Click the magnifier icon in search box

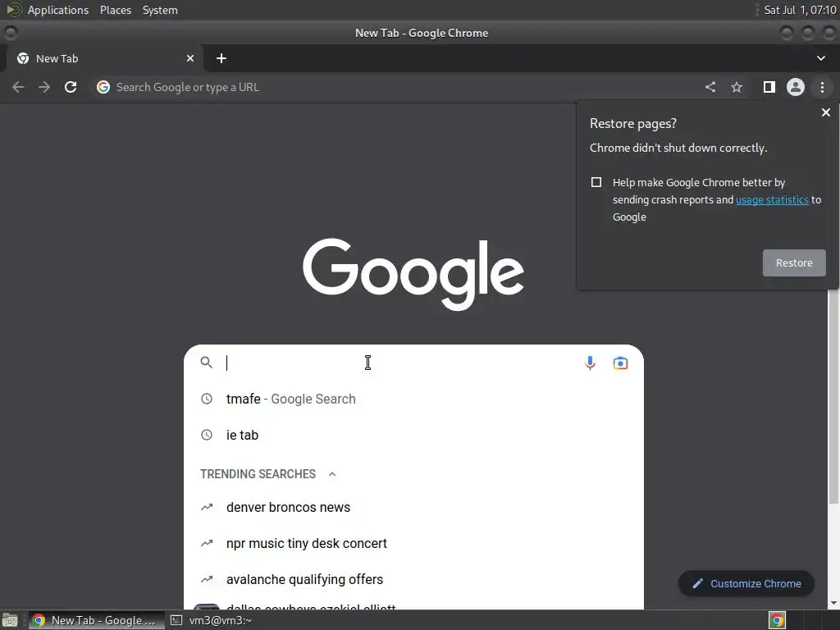[207, 363]
